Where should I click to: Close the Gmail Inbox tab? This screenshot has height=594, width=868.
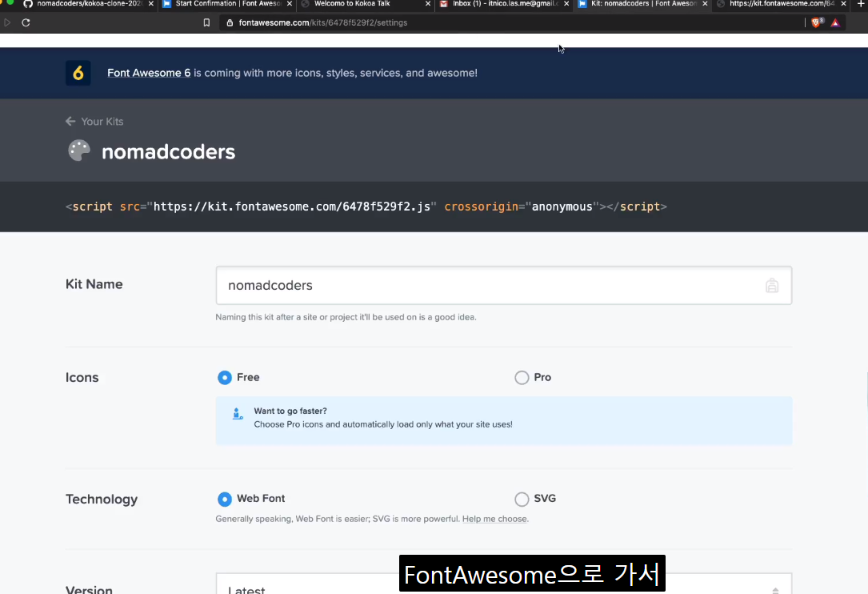pyautogui.click(x=566, y=4)
